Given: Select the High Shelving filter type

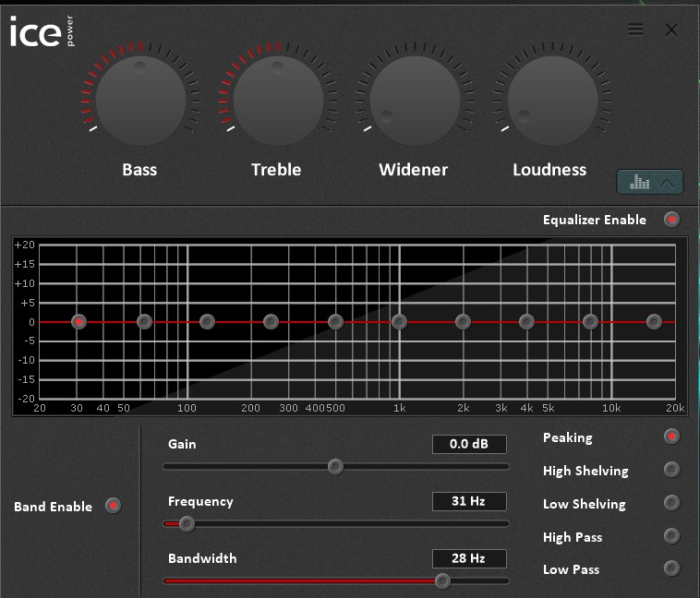Looking at the screenshot, I should click(671, 470).
